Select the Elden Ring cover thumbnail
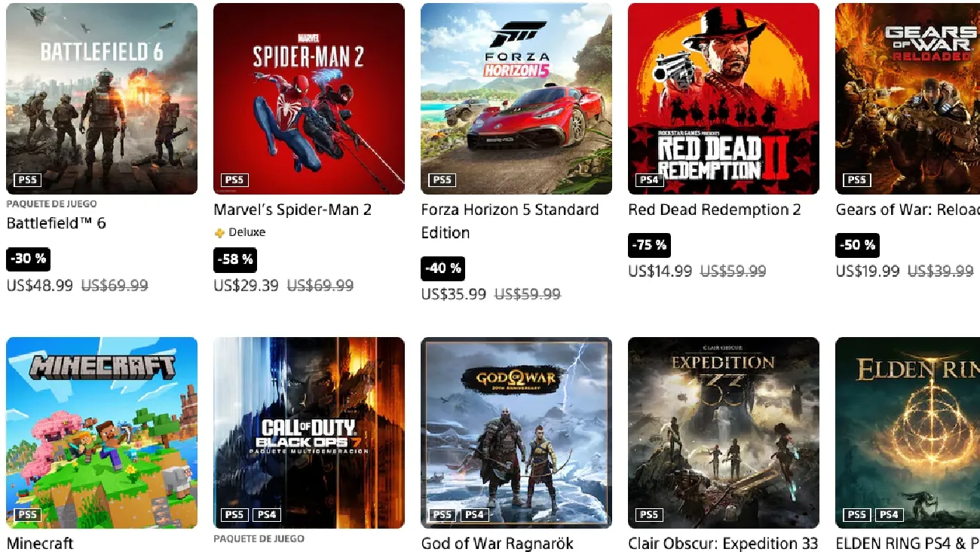This screenshot has height=552, width=980. pyautogui.click(x=908, y=432)
